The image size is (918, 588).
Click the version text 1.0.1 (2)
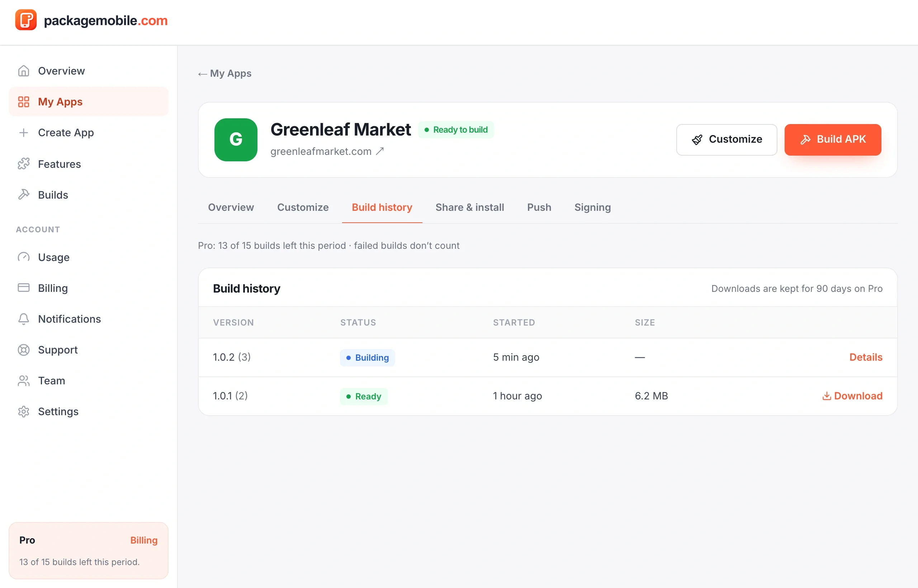(230, 395)
